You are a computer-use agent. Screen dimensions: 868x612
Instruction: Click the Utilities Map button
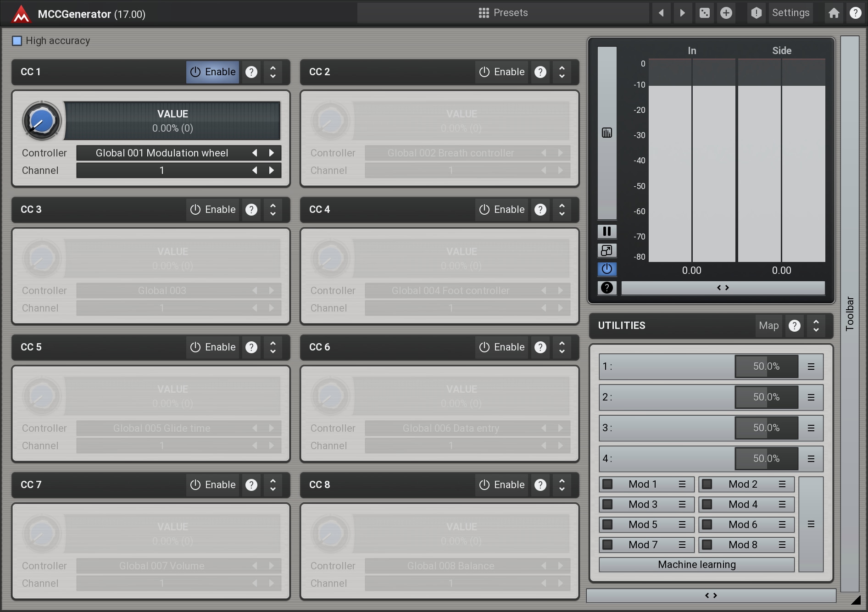click(768, 326)
